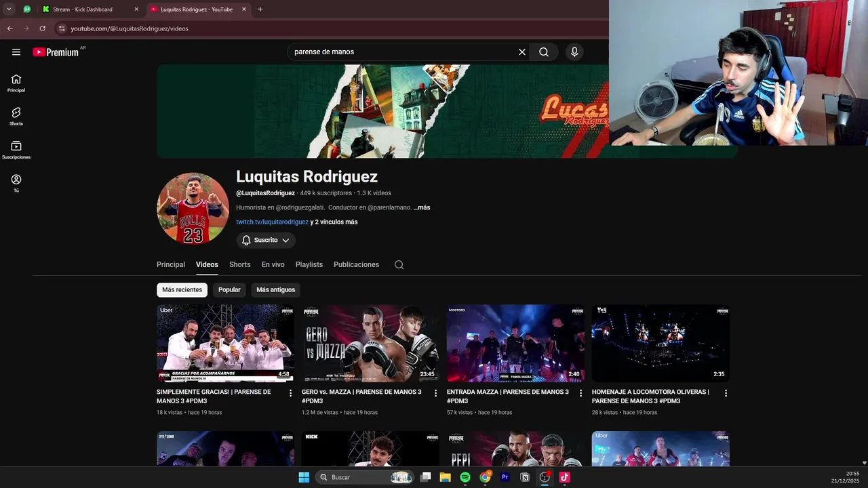
Task: Open the En vivo tab
Action: (273, 264)
